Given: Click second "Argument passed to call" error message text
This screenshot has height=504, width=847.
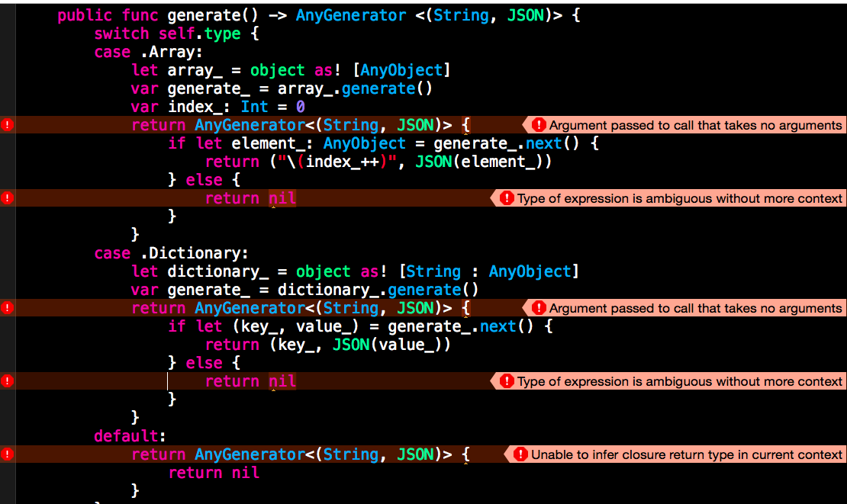Looking at the screenshot, I should pos(695,308).
